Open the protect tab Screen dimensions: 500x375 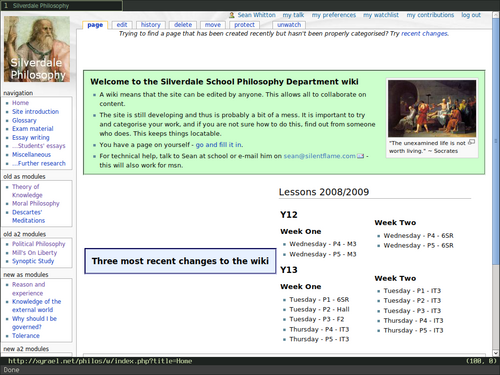pos(244,25)
